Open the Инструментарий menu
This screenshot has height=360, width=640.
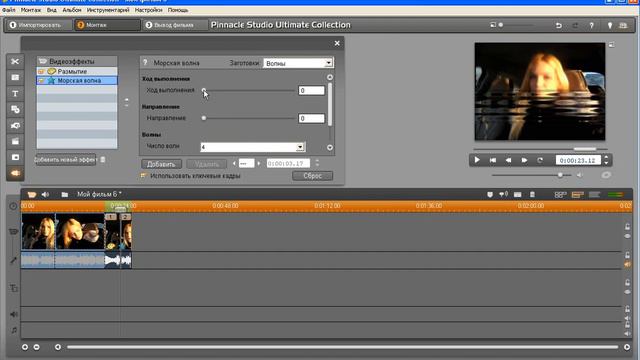[108, 10]
